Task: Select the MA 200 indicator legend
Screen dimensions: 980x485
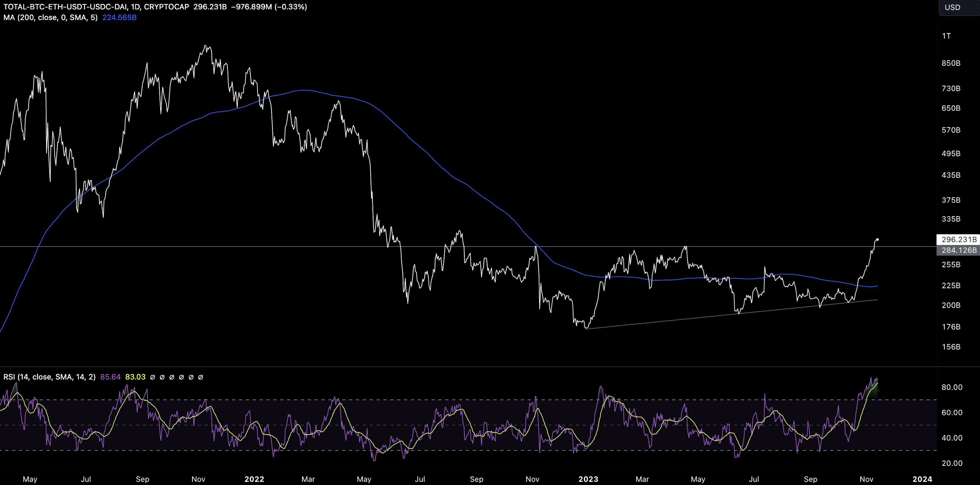Action: (50, 18)
